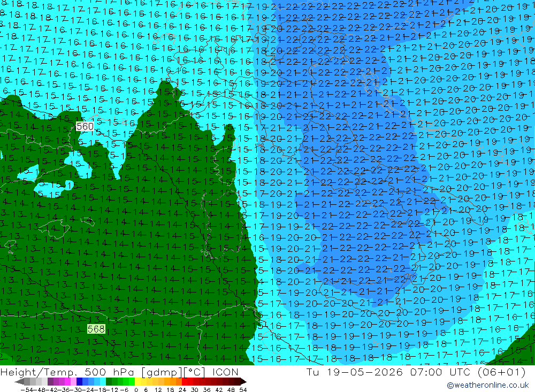Click the 568 height contour label
535x392 pixels.
click(x=96, y=329)
